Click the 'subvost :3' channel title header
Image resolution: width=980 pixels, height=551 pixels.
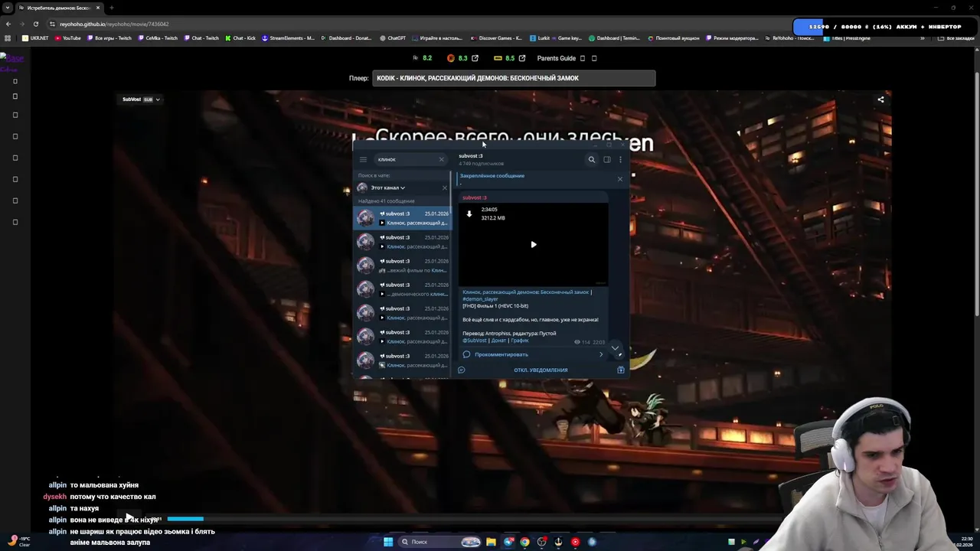tap(471, 156)
